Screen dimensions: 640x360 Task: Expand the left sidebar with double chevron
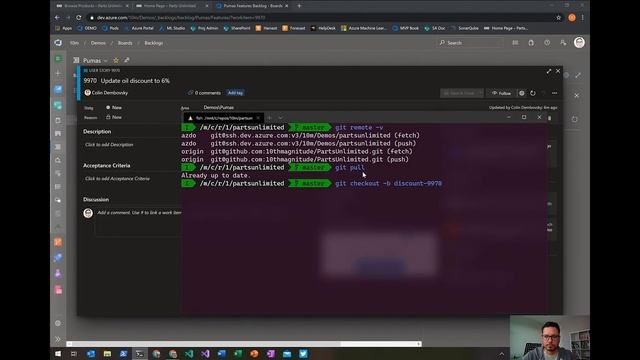coord(58,339)
